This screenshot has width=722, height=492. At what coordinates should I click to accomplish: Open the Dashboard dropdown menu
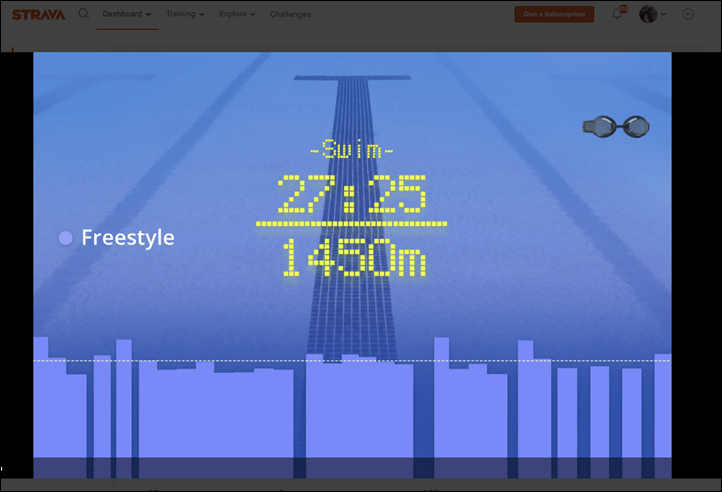click(x=127, y=14)
